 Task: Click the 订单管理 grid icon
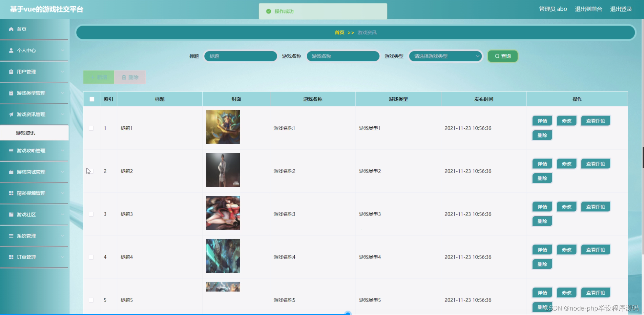click(x=11, y=257)
